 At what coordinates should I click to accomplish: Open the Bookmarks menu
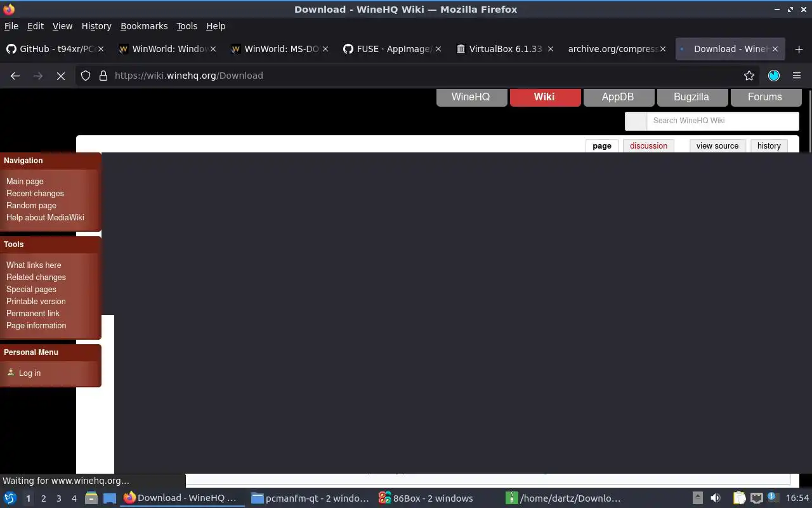[144, 26]
